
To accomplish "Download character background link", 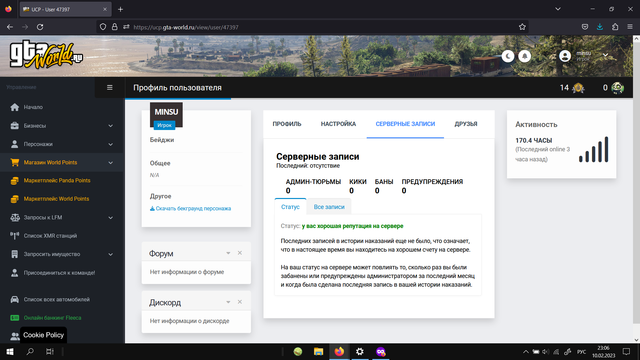I will tap(190, 209).
